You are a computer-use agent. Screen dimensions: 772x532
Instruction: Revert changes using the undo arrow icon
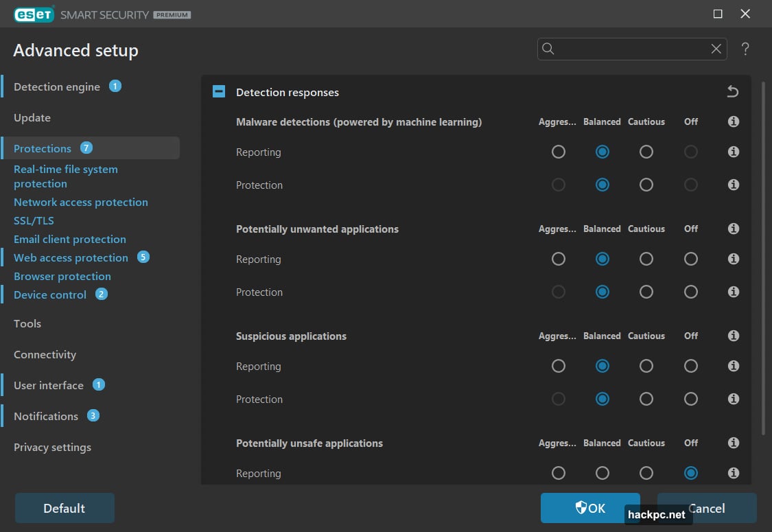(732, 91)
